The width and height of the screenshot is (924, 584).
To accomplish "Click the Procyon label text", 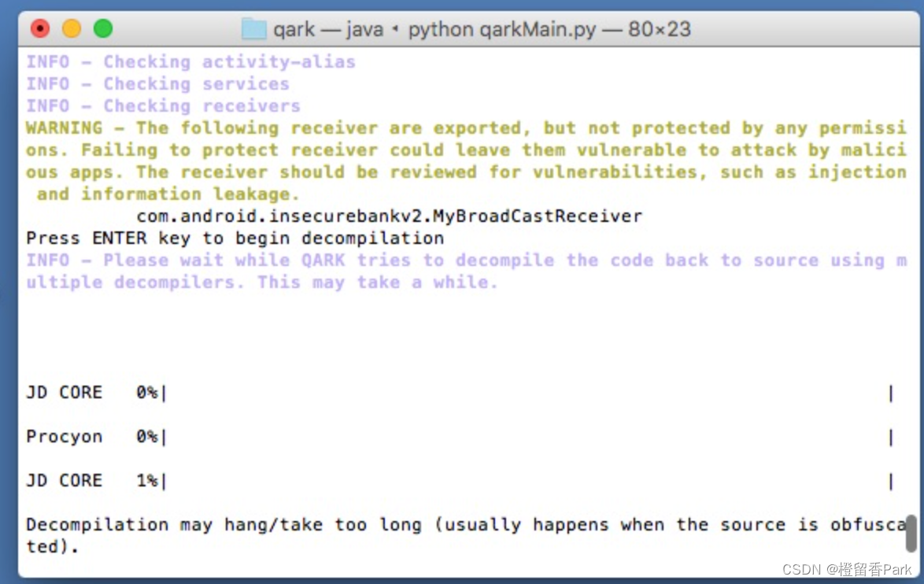I will point(64,436).
